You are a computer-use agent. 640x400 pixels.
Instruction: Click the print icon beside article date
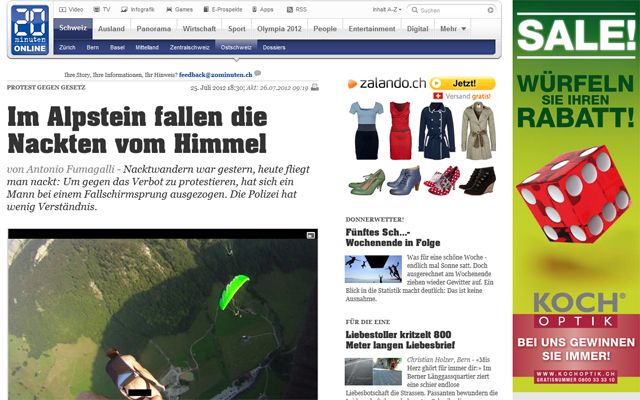coord(315,87)
